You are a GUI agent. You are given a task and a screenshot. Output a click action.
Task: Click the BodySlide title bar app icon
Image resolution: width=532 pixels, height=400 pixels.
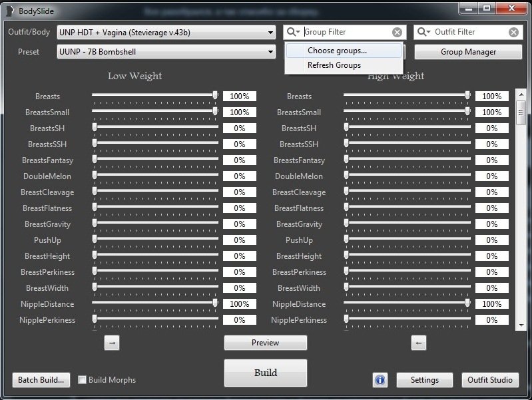tap(10, 11)
